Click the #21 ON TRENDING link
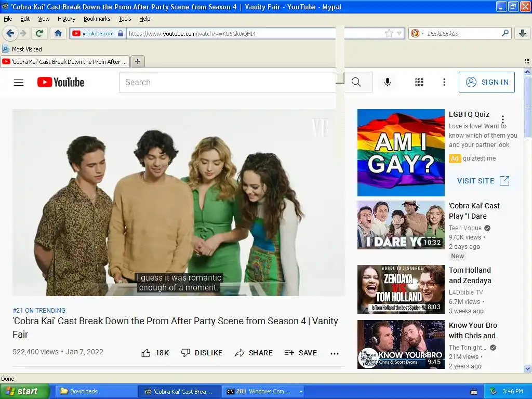This screenshot has height=399, width=532. (x=39, y=311)
